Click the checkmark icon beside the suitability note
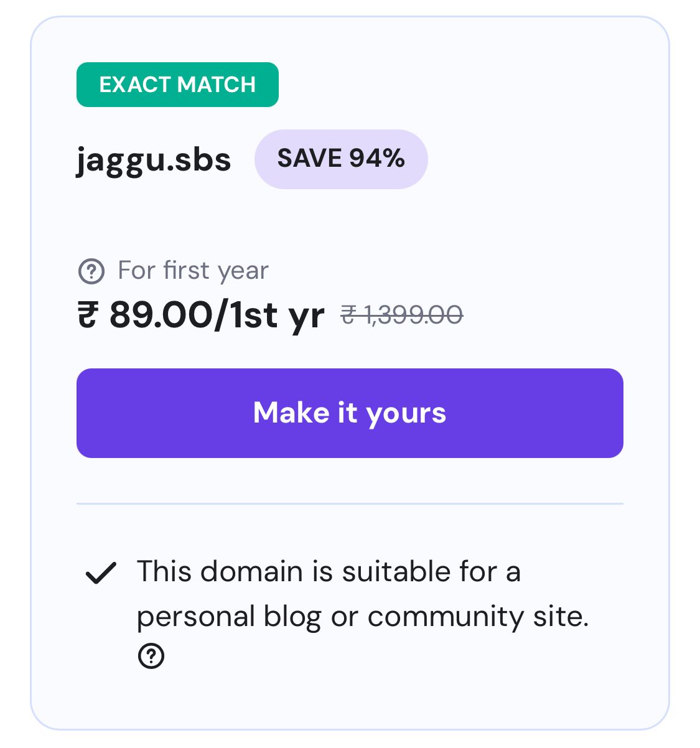The height and width of the screenshot is (748, 700). pyautogui.click(x=101, y=573)
